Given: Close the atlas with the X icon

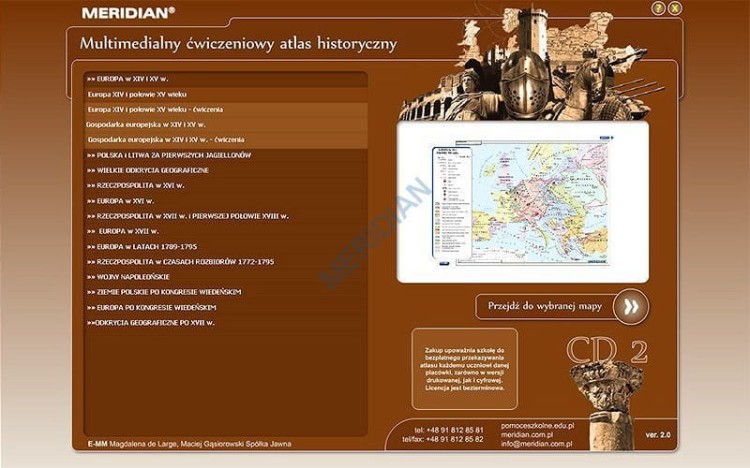Looking at the screenshot, I should [x=674, y=8].
